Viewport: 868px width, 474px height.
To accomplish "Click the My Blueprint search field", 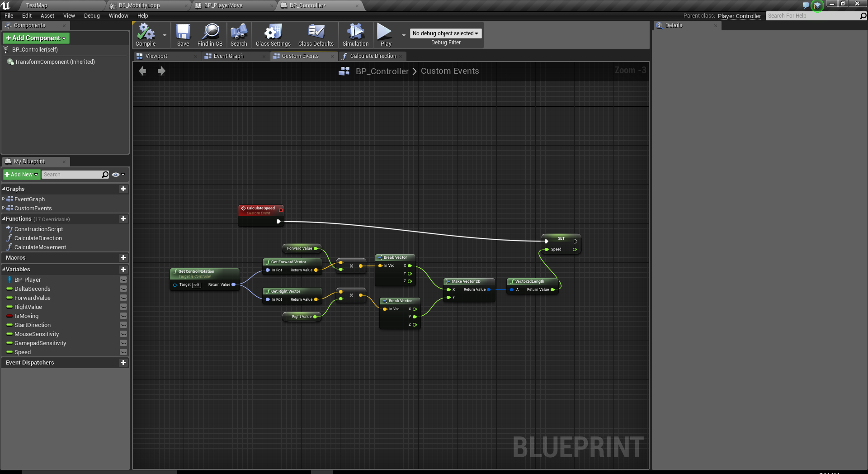I will point(71,175).
